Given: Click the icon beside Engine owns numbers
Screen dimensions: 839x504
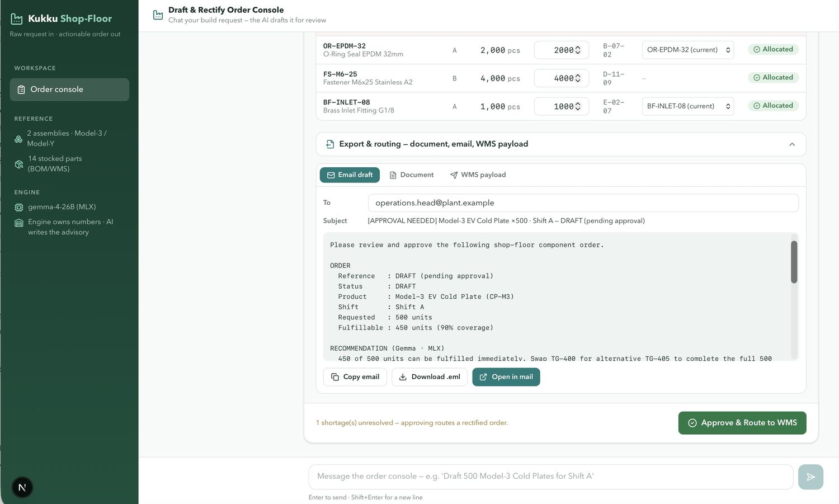Looking at the screenshot, I should click(19, 223).
